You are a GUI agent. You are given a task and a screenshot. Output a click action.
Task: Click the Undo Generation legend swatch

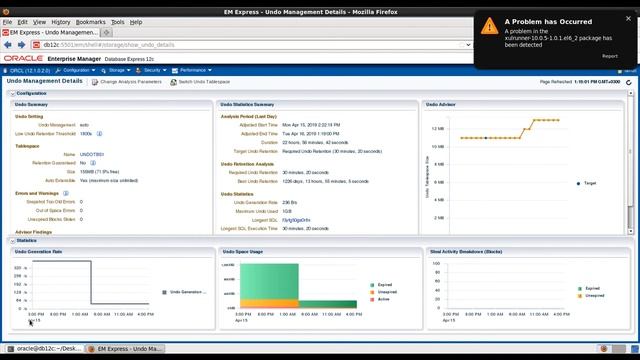pos(164,292)
